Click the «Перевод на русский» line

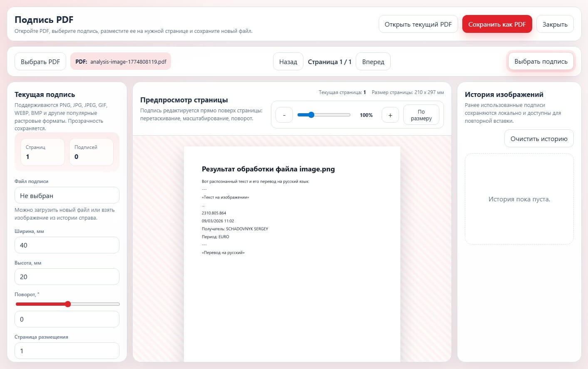(x=223, y=253)
